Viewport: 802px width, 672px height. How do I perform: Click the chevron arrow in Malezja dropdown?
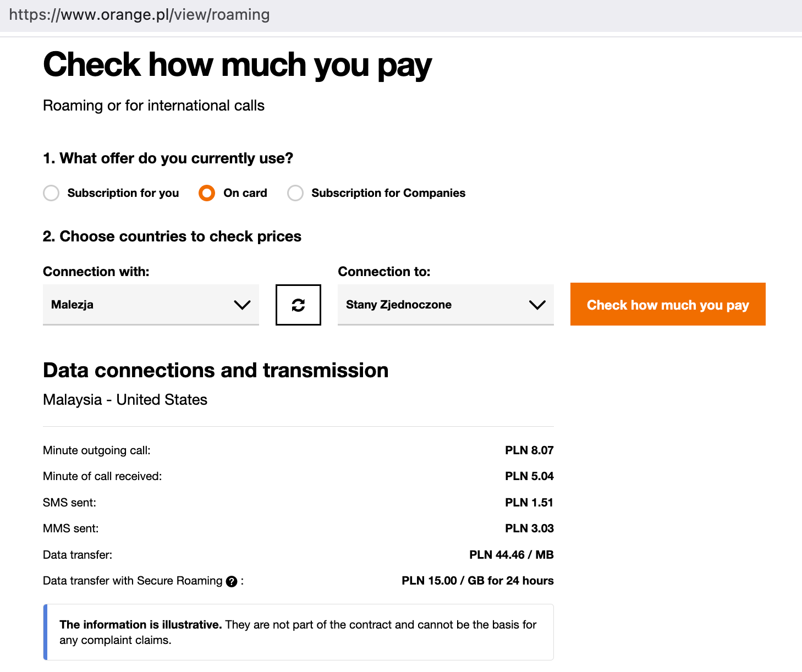(x=242, y=305)
